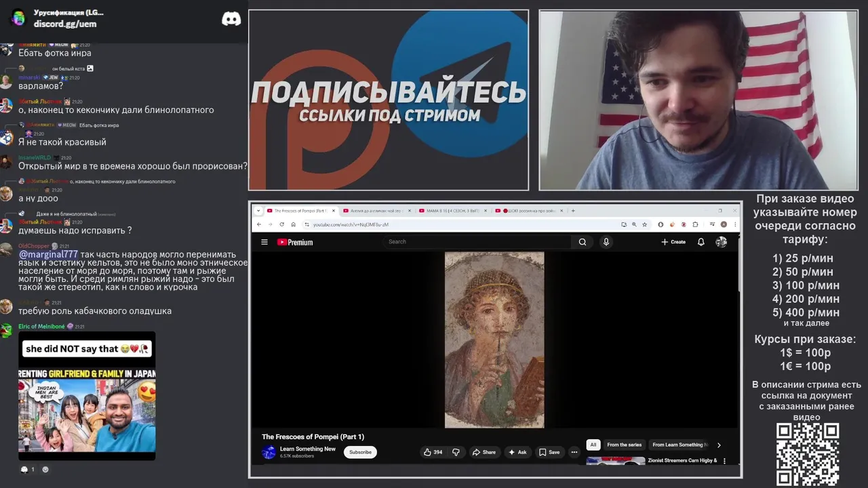Click the Create button

click(673, 242)
